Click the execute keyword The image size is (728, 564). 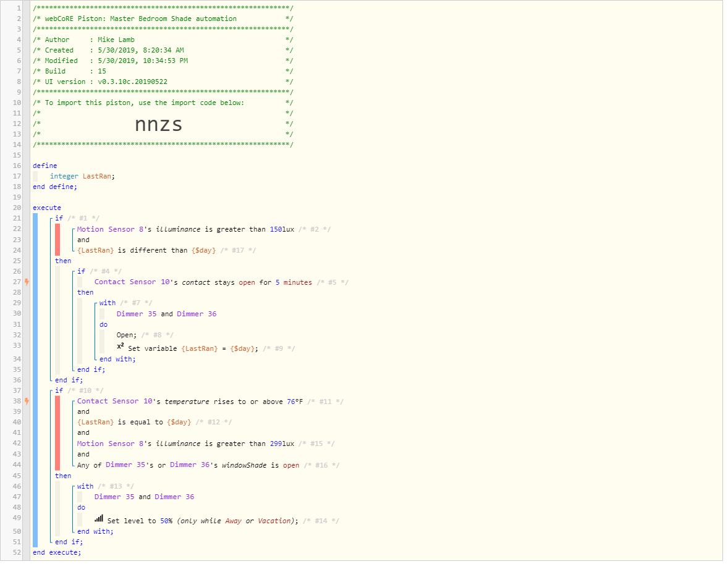tap(47, 208)
